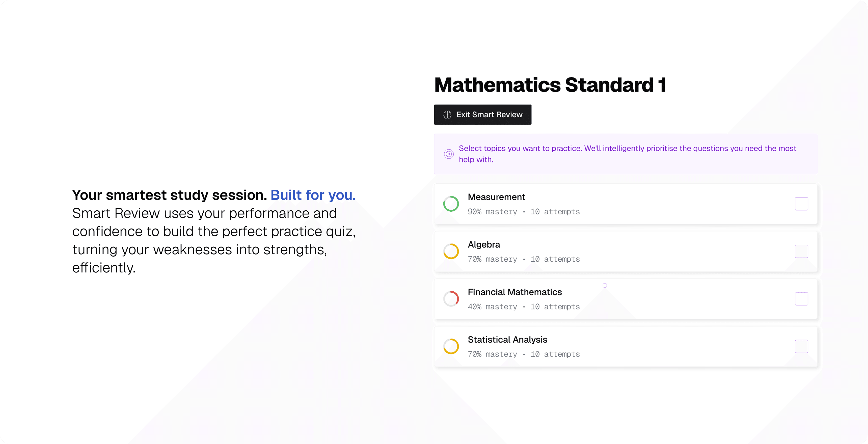Tick the Financial Mathematics checkbox

point(802,299)
